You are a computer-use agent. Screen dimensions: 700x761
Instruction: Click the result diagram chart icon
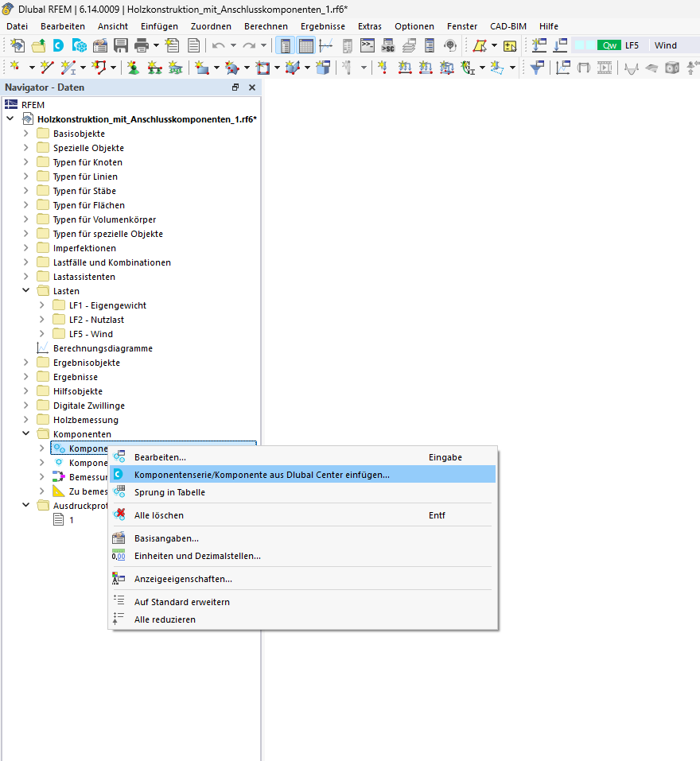tap(562, 67)
